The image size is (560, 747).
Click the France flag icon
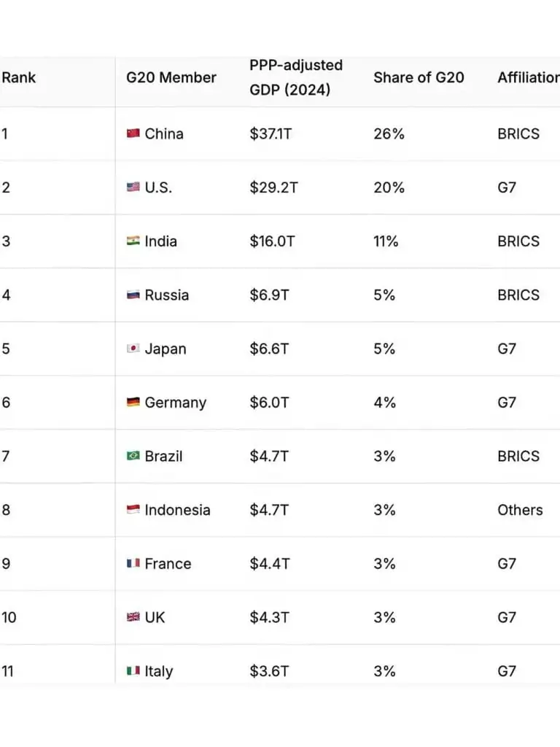(x=133, y=563)
